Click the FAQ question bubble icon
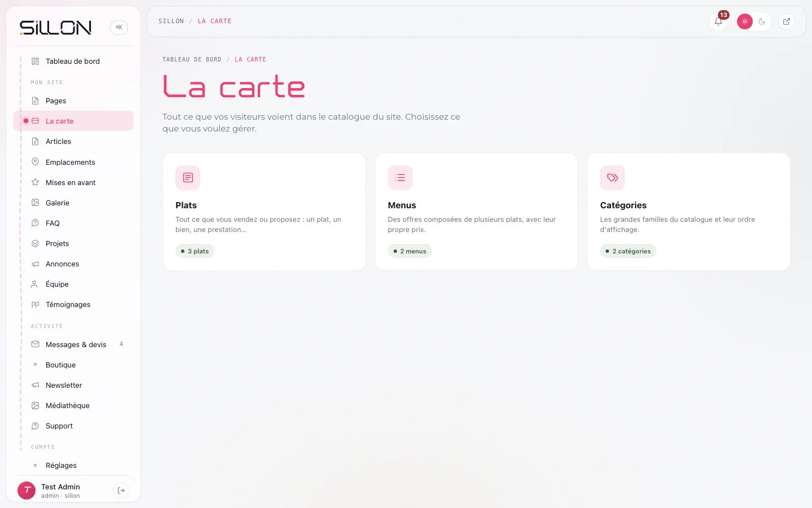812x508 pixels. pos(35,223)
